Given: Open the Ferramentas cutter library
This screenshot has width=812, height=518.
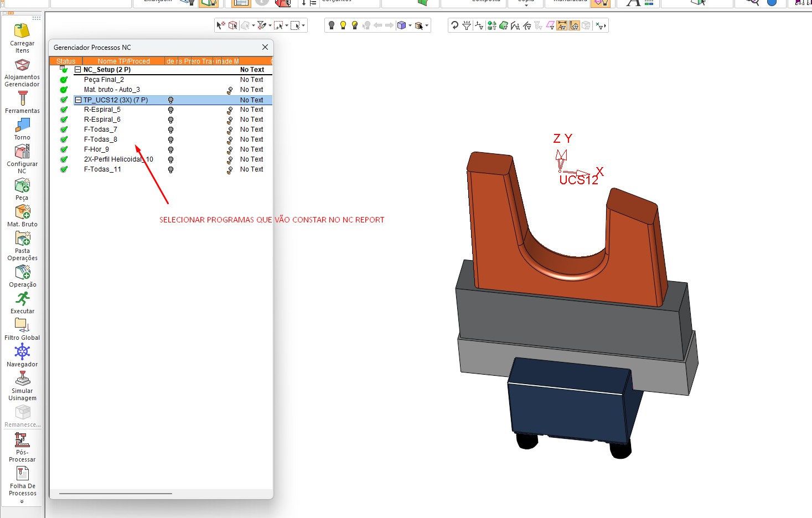Looking at the screenshot, I should tap(22, 102).
